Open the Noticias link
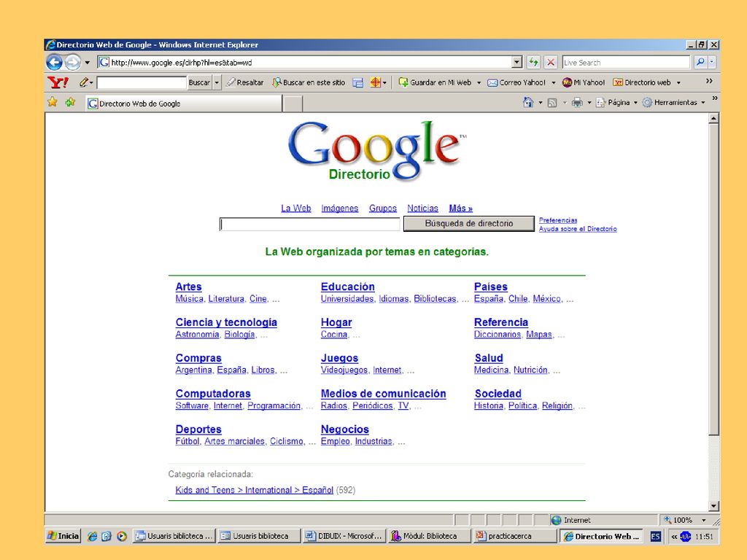The height and width of the screenshot is (560, 747). 422,208
